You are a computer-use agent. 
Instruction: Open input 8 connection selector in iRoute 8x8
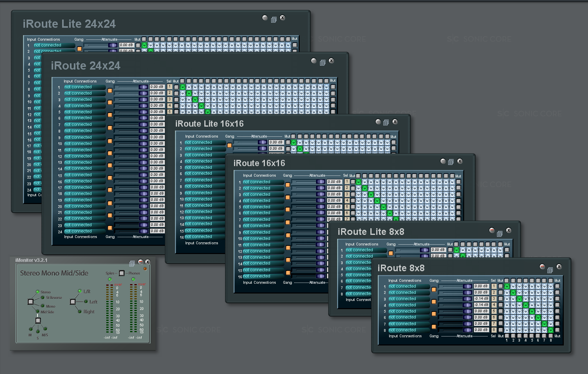pyautogui.click(x=409, y=330)
